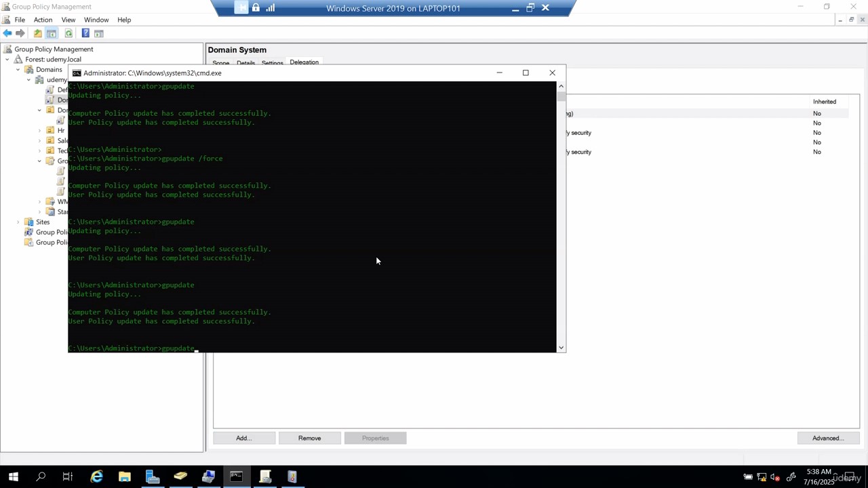
Task: Click the clock showing 5:38 AM
Action: [x=819, y=471]
